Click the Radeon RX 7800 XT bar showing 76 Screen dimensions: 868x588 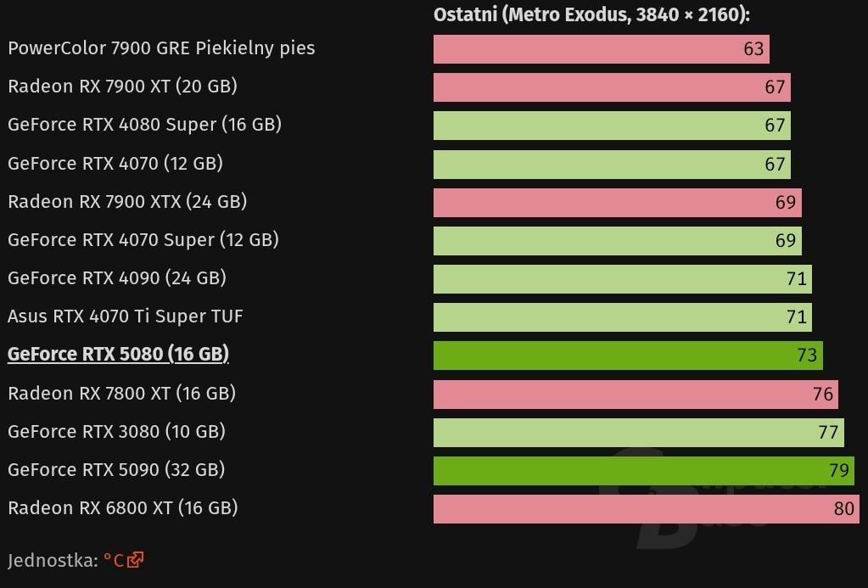click(x=635, y=394)
